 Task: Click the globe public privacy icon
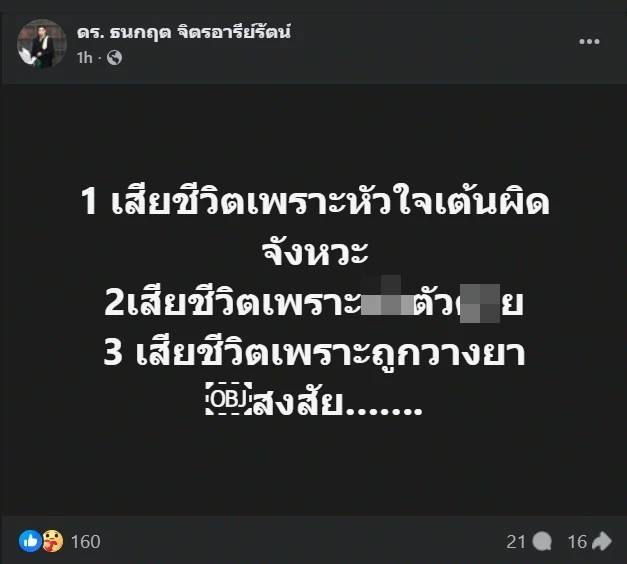coord(114,58)
